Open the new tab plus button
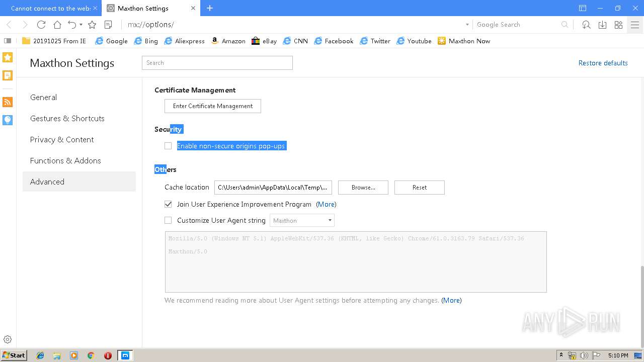Image resolution: width=644 pixels, height=362 pixels. tap(210, 8)
